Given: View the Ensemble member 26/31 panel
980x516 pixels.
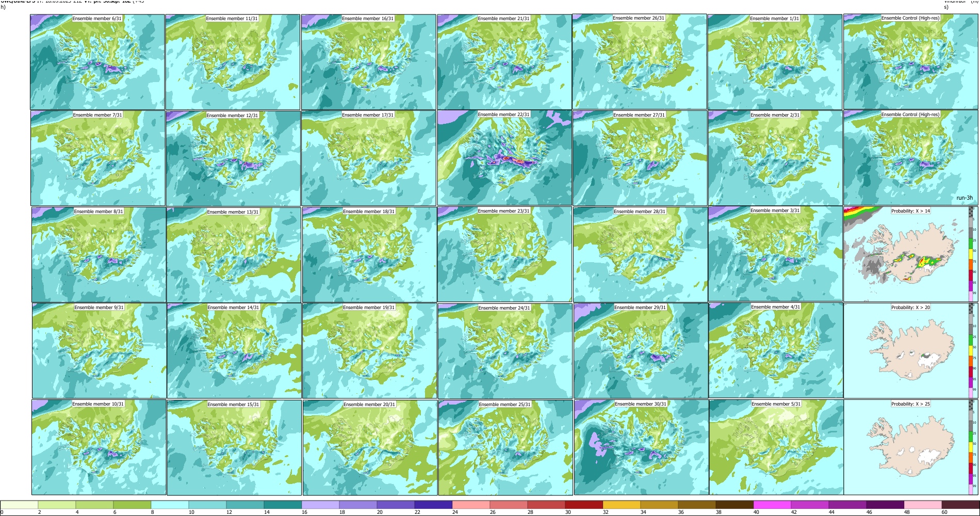Looking at the screenshot, I should (x=640, y=62).
